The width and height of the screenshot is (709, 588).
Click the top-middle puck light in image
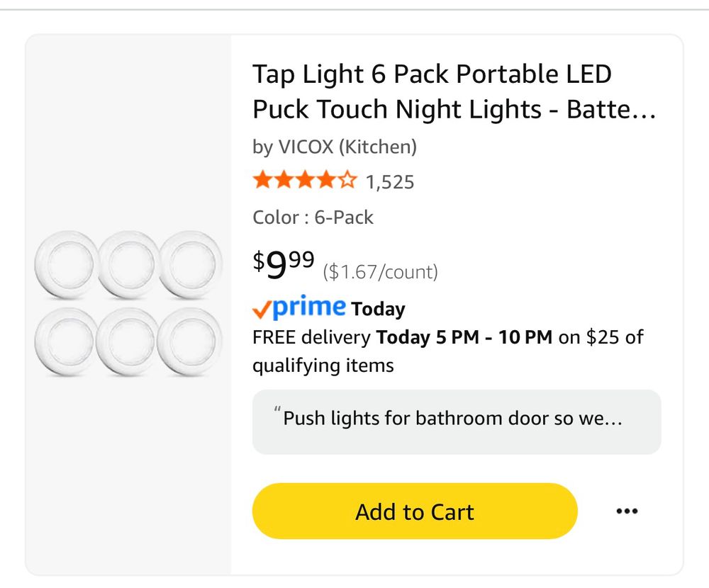click(x=129, y=264)
